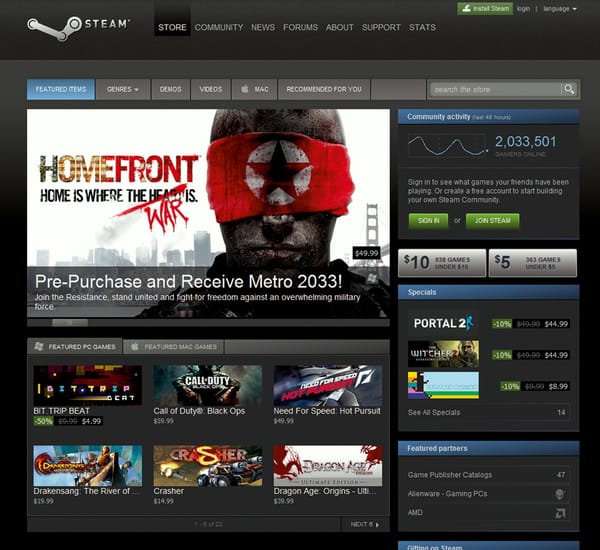Click BIT.TRIP BEAT title text
This screenshot has height=550, width=600.
pyautogui.click(x=62, y=411)
